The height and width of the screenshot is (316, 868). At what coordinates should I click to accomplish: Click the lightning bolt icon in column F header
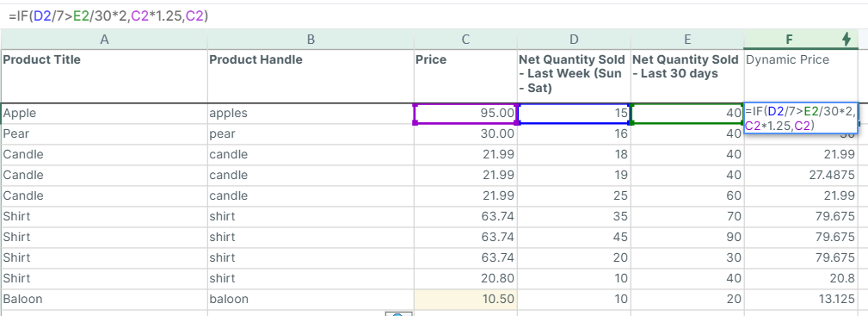846,39
